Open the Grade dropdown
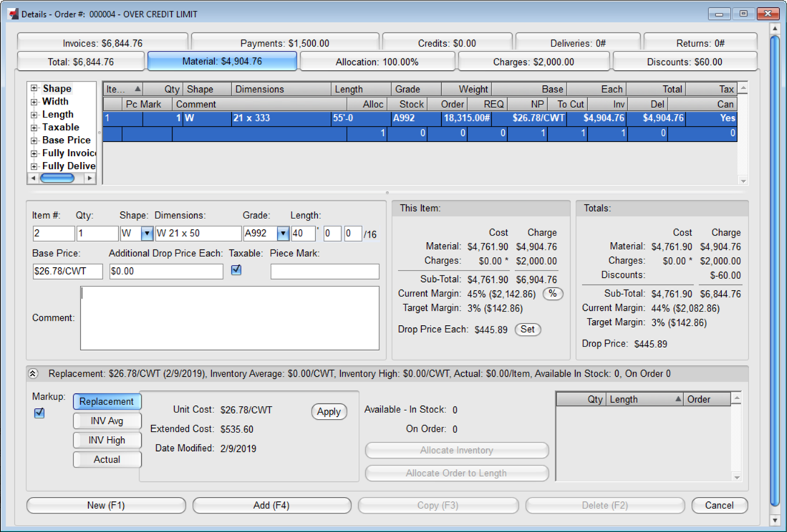 coord(283,233)
